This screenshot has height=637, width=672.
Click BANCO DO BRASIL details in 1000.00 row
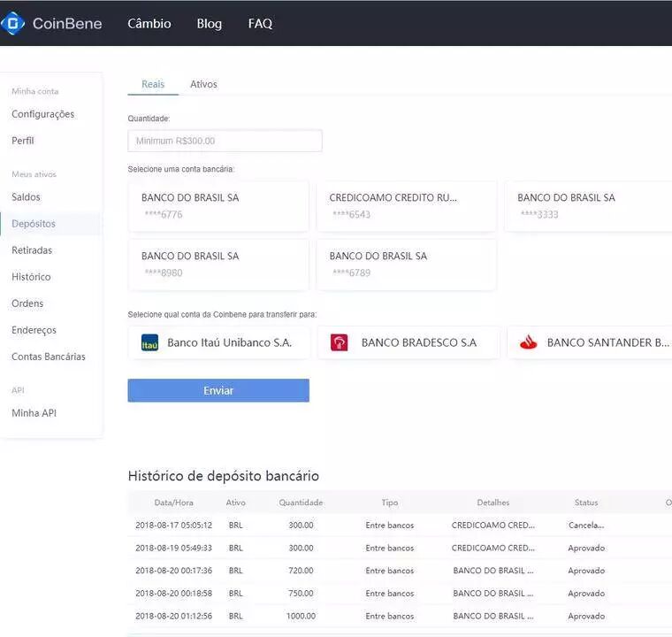(493, 616)
